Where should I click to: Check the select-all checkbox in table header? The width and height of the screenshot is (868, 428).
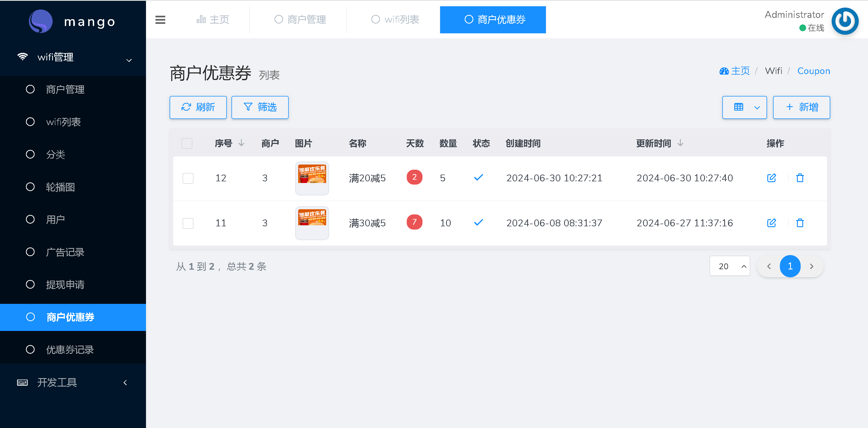[x=187, y=143]
